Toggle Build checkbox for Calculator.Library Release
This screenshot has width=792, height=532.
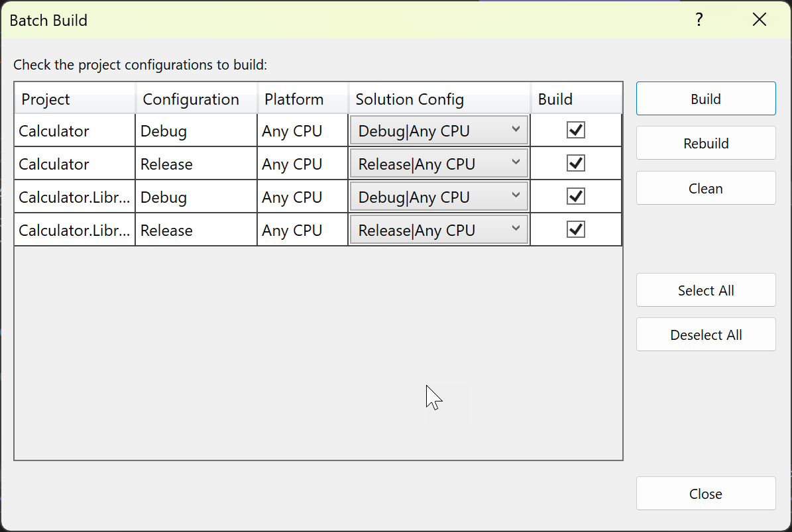pyautogui.click(x=576, y=230)
